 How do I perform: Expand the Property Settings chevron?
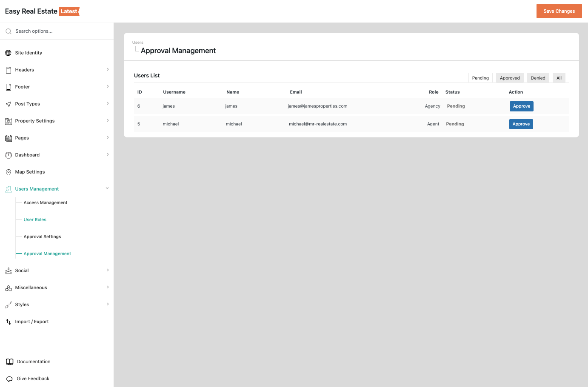(108, 120)
